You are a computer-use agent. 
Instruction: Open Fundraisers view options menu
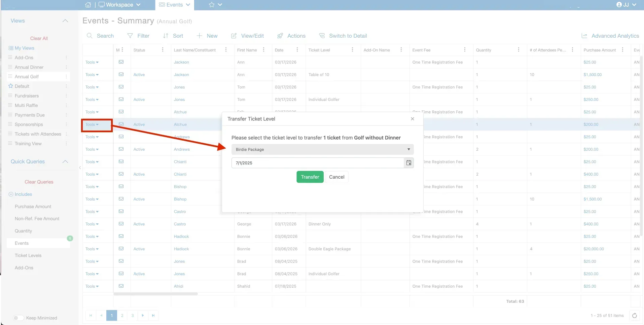[x=66, y=96]
